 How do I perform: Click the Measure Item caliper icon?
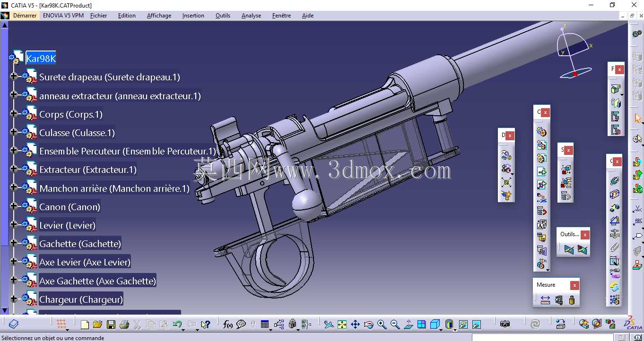(x=559, y=300)
